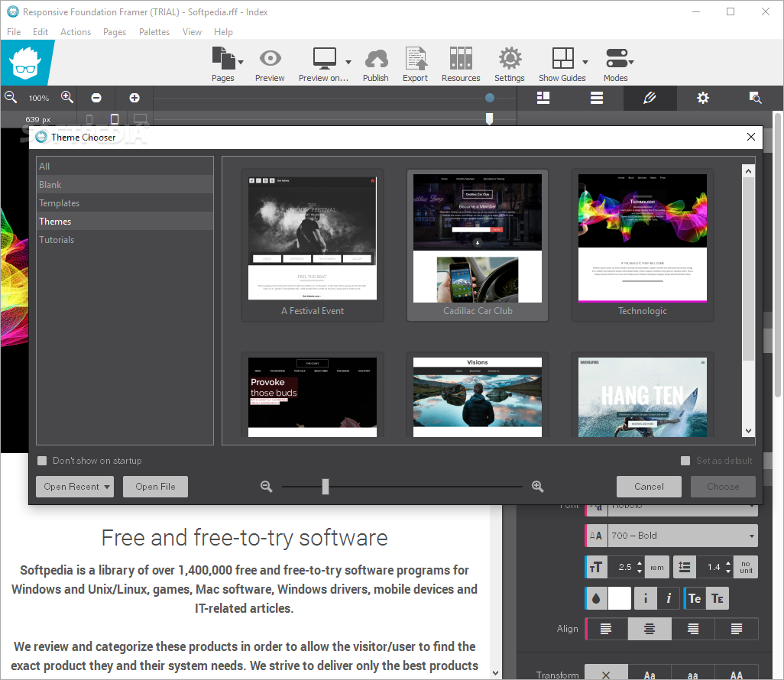Viewport: 784px width, 680px height.
Task: Change the line height no unit selector
Action: (x=746, y=567)
